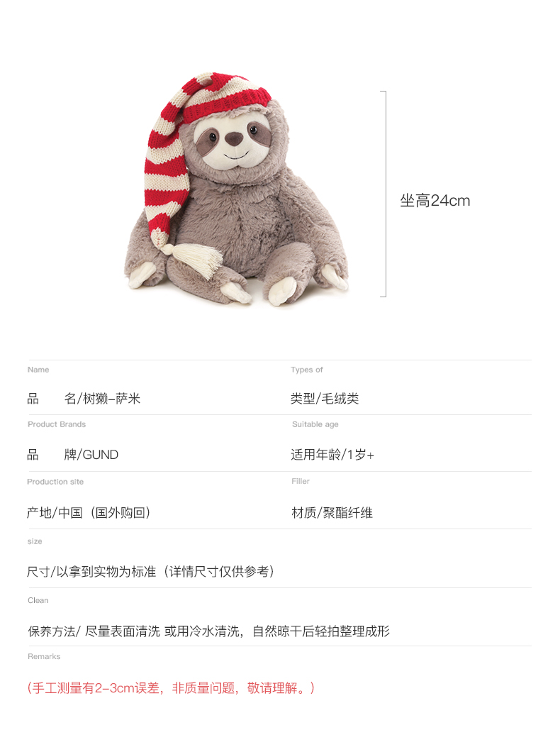The width and height of the screenshot is (560, 752).
Task: Click the vertical height measurement bracket
Action: click(x=383, y=194)
